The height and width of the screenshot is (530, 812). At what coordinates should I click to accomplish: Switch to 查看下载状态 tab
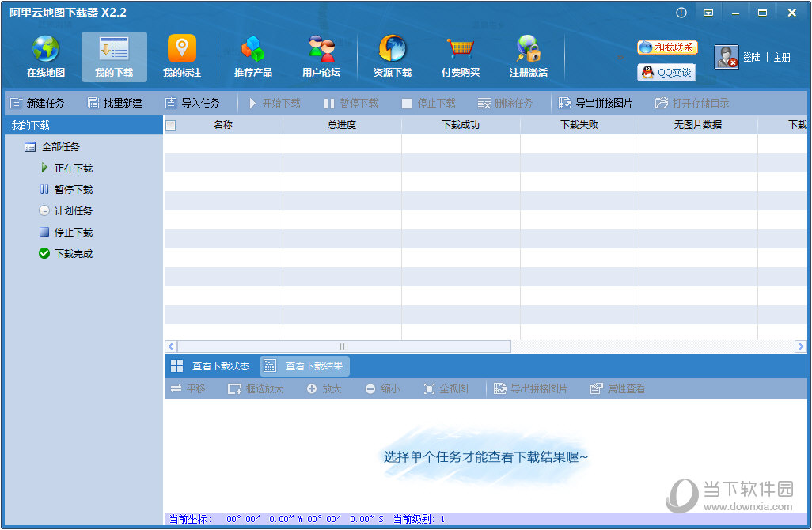click(211, 366)
